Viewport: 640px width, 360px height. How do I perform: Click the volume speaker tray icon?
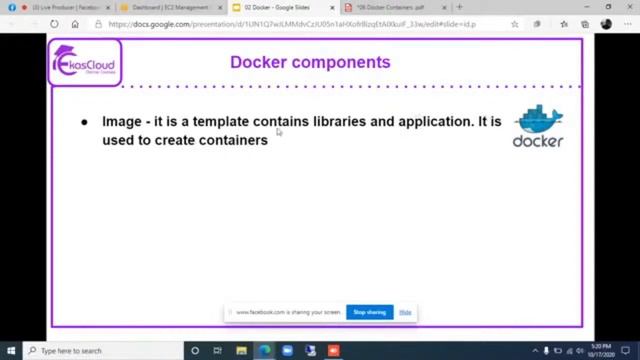[x=580, y=351]
